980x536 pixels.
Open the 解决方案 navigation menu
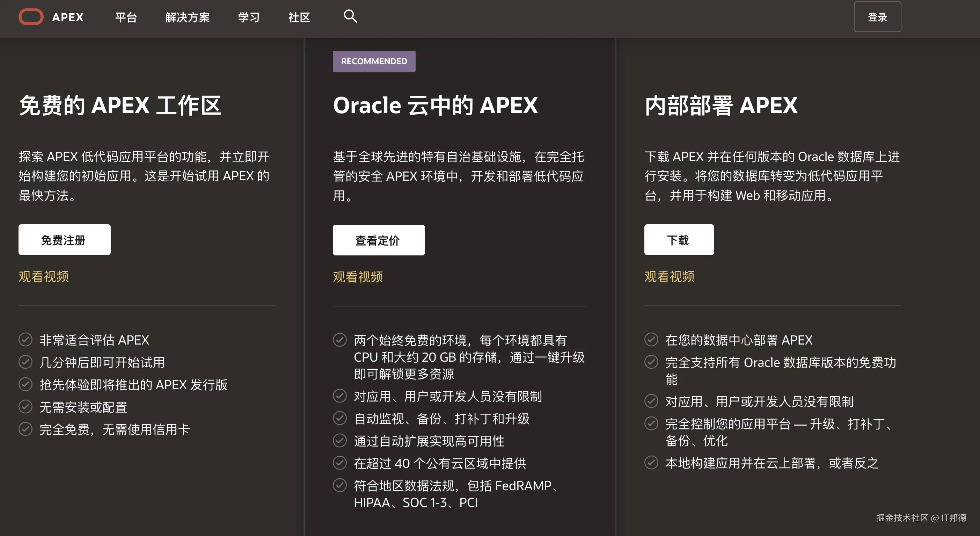[x=187, y=17]
